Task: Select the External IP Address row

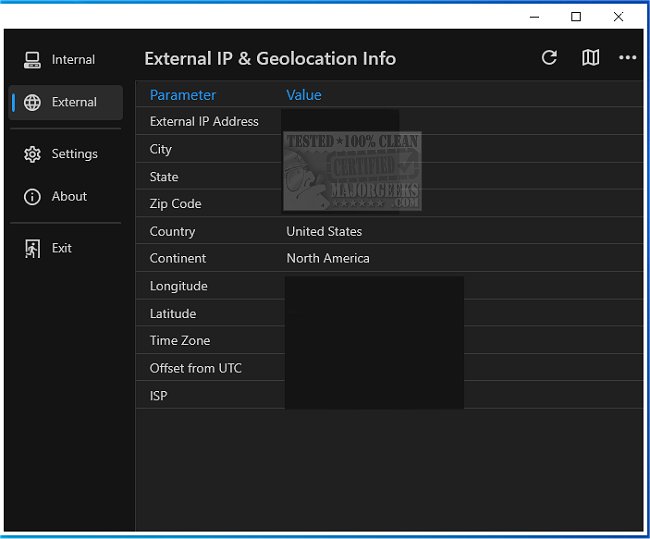Action: [204, 122]
